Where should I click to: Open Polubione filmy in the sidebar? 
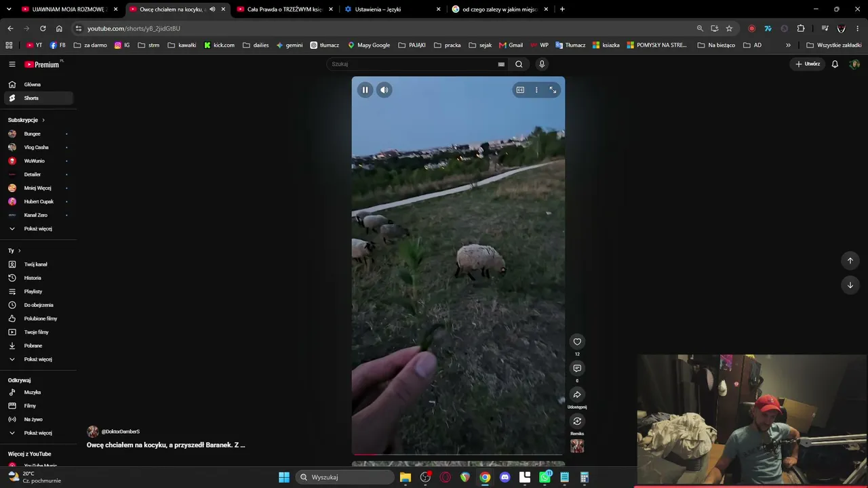(39, 319)
